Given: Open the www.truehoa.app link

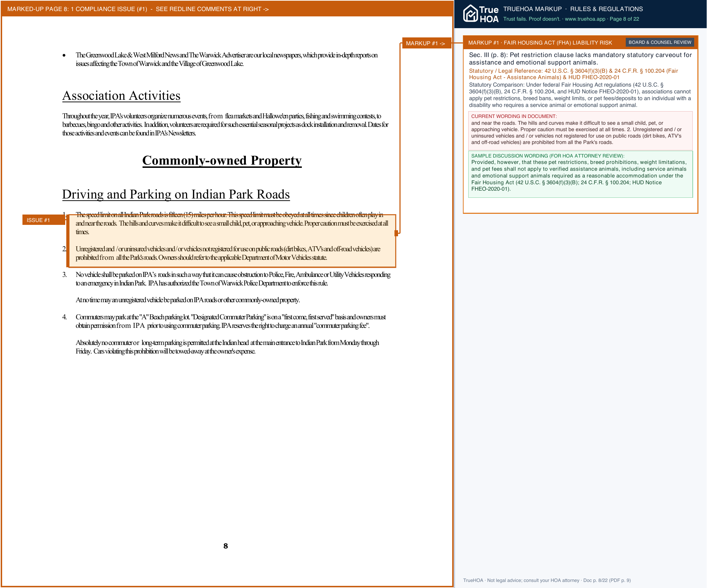Looking at the screenshot, I should (585, 19).
